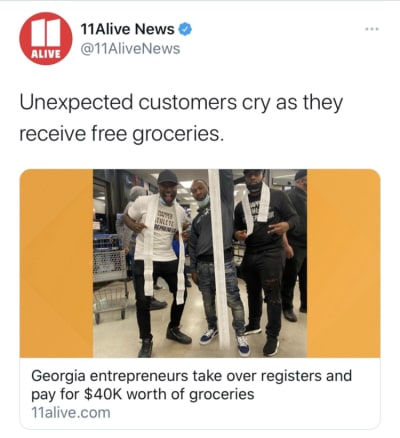Open the three-dot more options menu
Screen dimensions: 400x438
[x=372, y=29]
